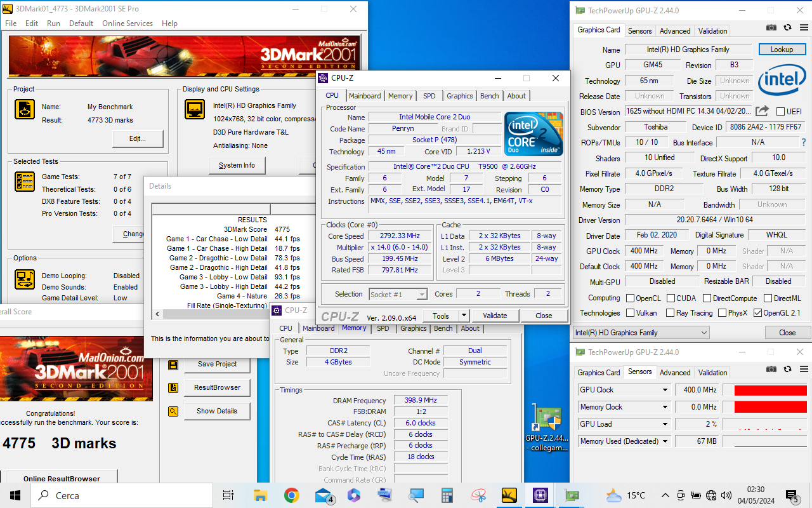Show hidden tray icons chevron
Image resolution: width=812 pixels, height=508 pixels.
coord(665,495)
